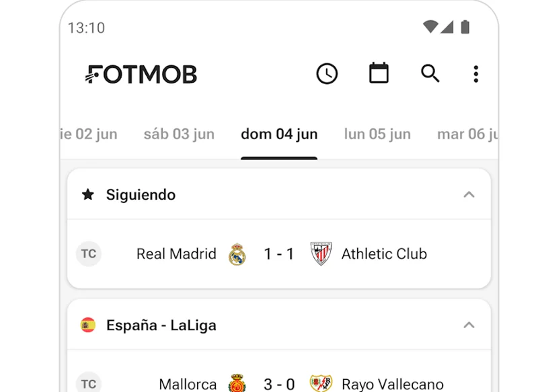Select the 02 jun date tab
Image resolution: width=538 pixels, height=392 pixels.
89,134
